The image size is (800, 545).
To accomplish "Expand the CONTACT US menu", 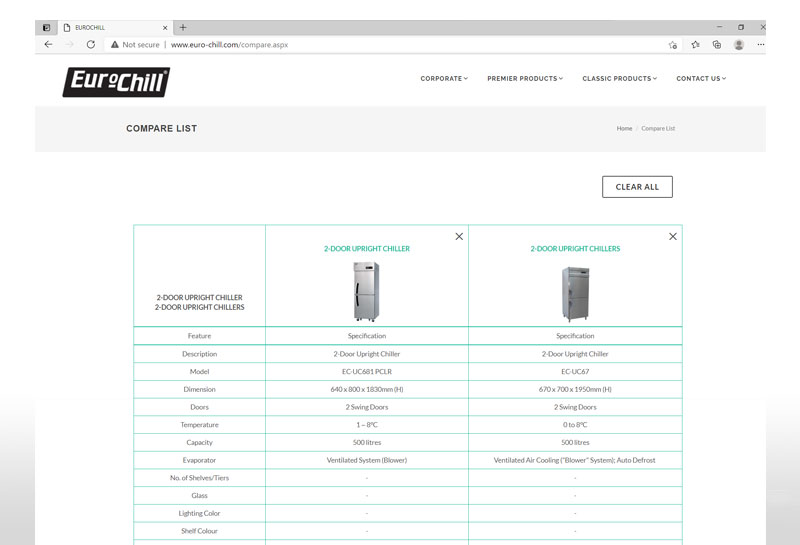I will pyautogui.click(x=701, y=79).
